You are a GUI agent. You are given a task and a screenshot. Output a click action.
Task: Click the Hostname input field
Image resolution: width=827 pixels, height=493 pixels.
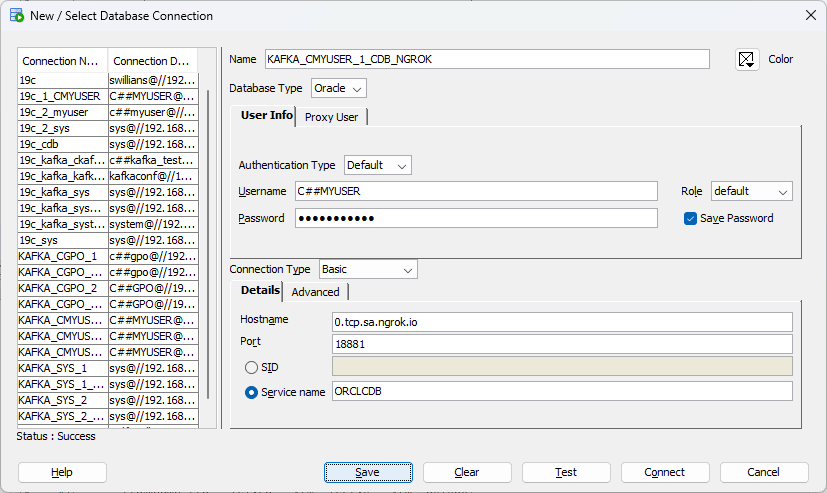(561, 321)
